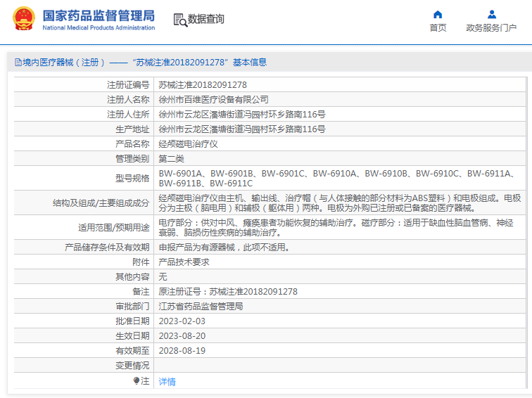Click the National Medical Products Administration subtitle
The height and width of the screenshot is (398, 532).
point(99,28)
